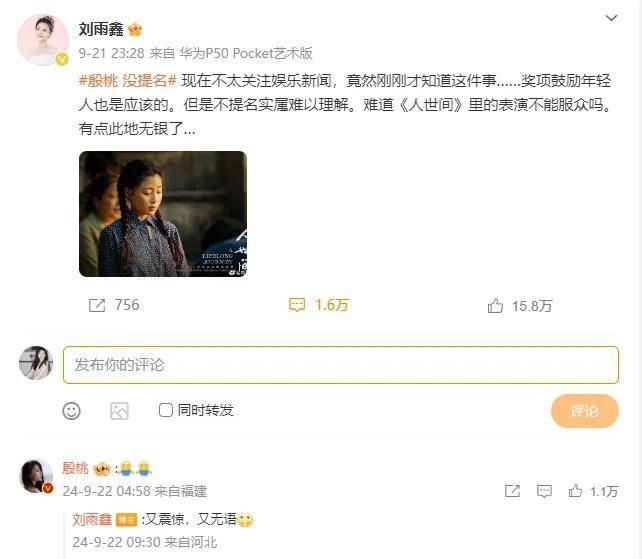The height and width of the screenshot is (559, 642).
Task: Open the emoji picker smiley icon
Action: (x=71, y=411)
